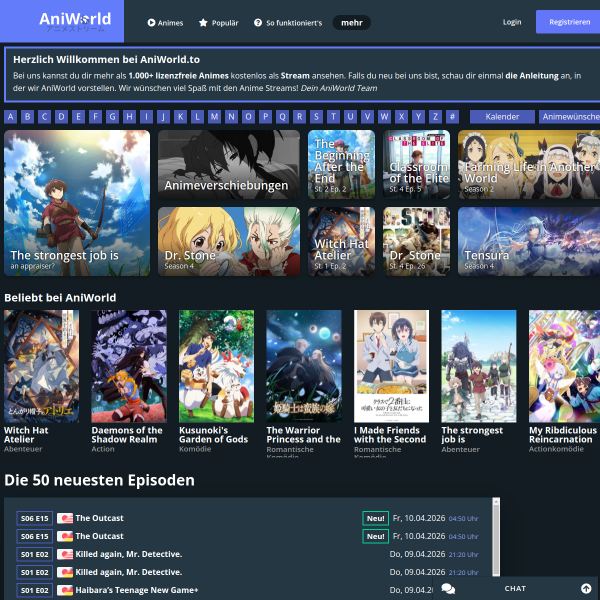The width and height of the screenshot is (600, 600).
Task: Open Haibara's Teenage New Game+ episode link
Action: pyautogui.click(x=137, y=590)
